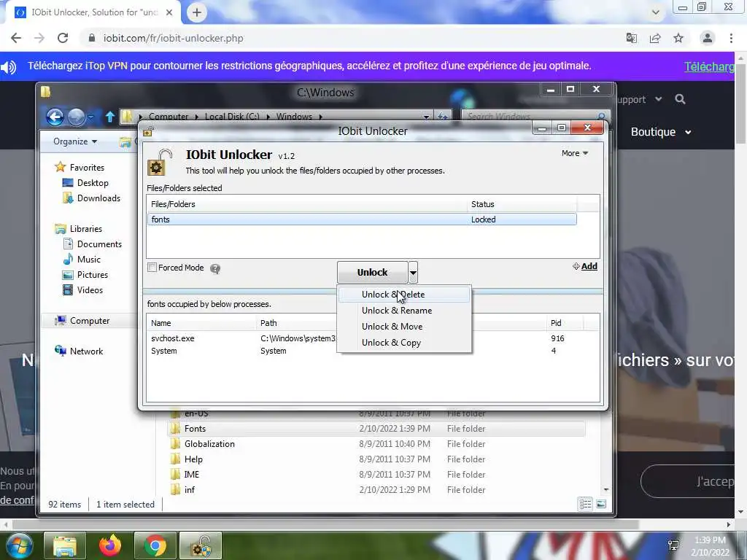
Task: Open Music library in sidebar
Action: [88, 260]
